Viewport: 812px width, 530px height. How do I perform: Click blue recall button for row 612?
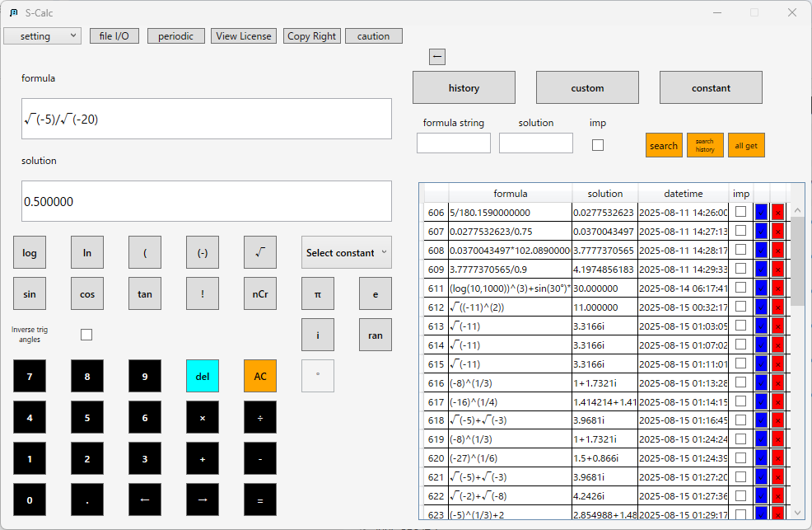pos(761,307)
